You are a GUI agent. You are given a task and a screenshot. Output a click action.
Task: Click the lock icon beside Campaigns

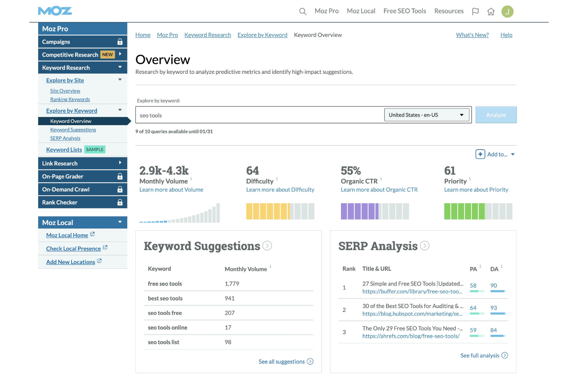120,42
